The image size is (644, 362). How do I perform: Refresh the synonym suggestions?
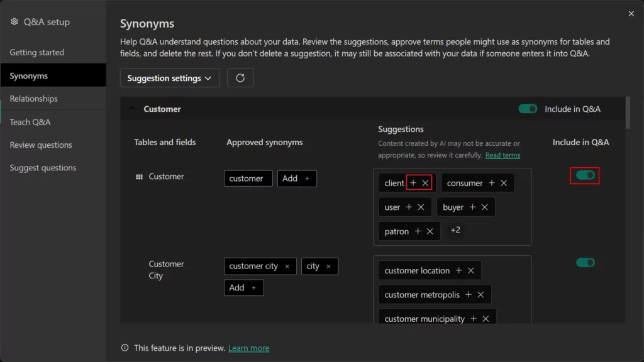point(240,77)
